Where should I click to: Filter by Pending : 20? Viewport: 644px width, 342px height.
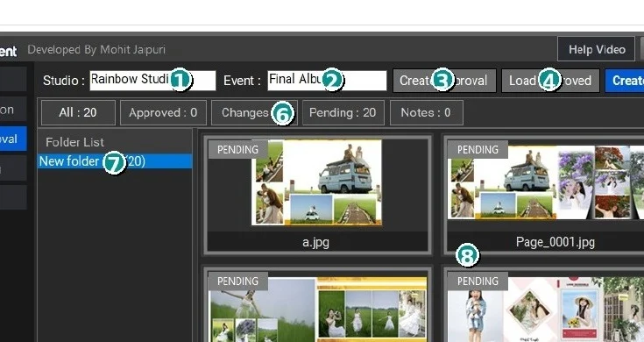(x=343, y=112)
